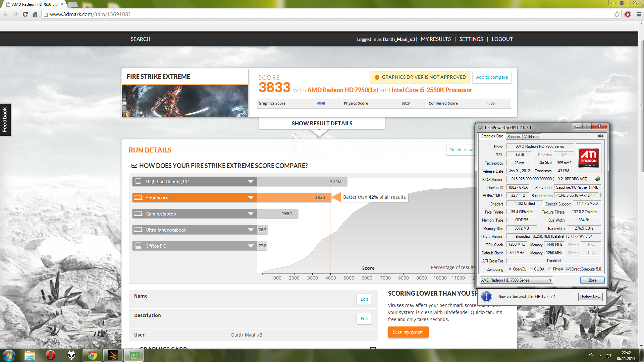Screen dimensions: 644x362
Task: Reload the page in Chrome
Action: pyautogui.click(x=25, y=14)
